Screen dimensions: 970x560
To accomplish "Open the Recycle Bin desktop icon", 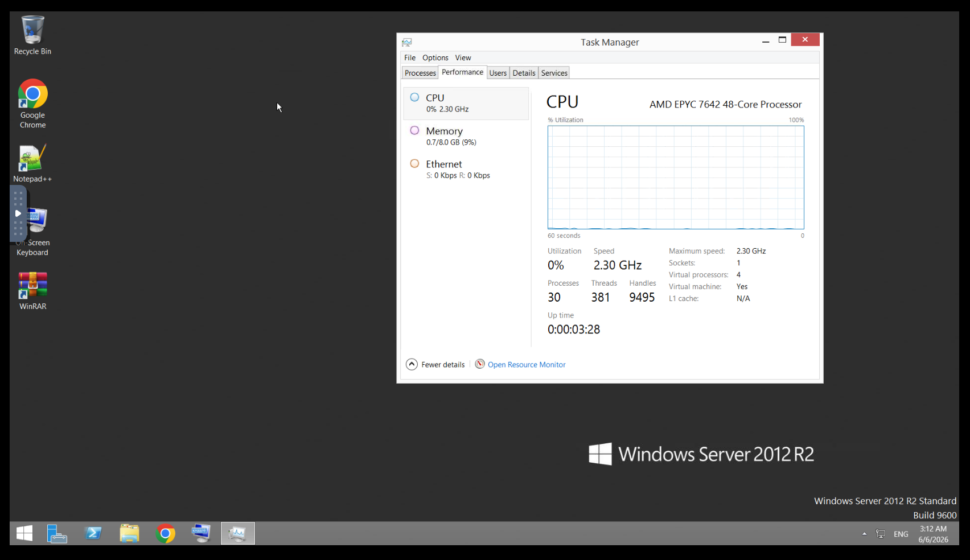I will [32, 35].
